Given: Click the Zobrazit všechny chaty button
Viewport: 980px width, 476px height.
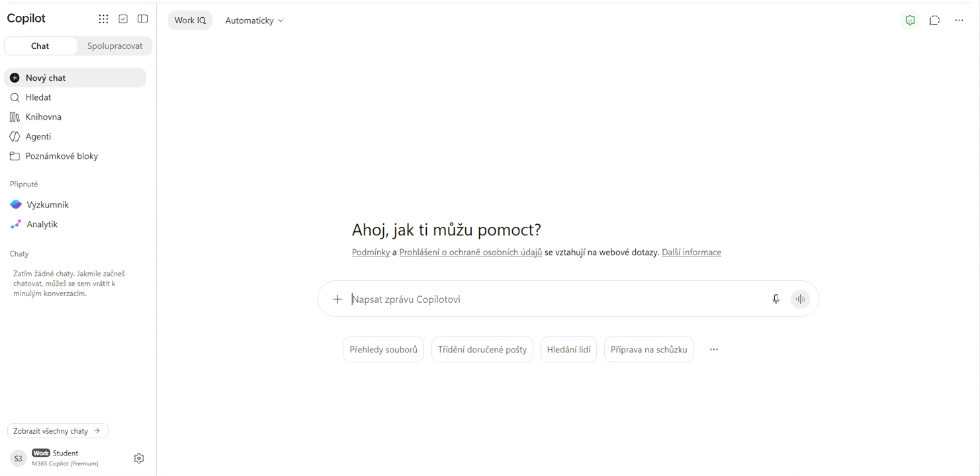Looking at the screenshot, I should 58,431.
